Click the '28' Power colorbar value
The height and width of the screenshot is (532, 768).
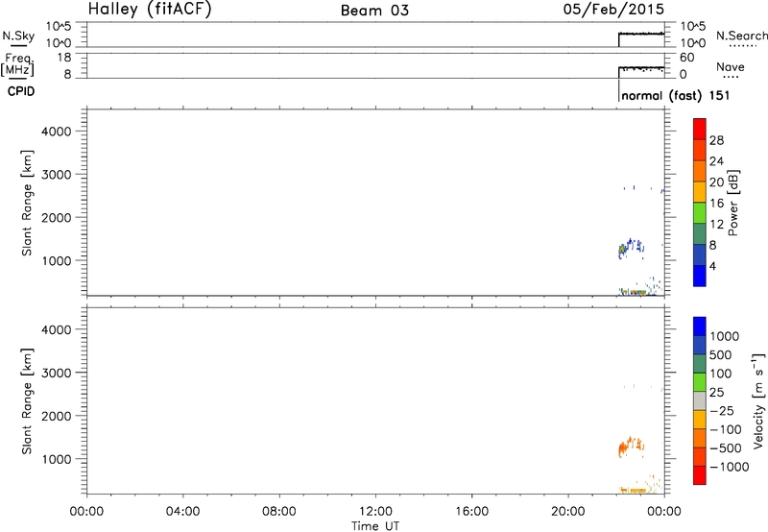pos(716,140)
